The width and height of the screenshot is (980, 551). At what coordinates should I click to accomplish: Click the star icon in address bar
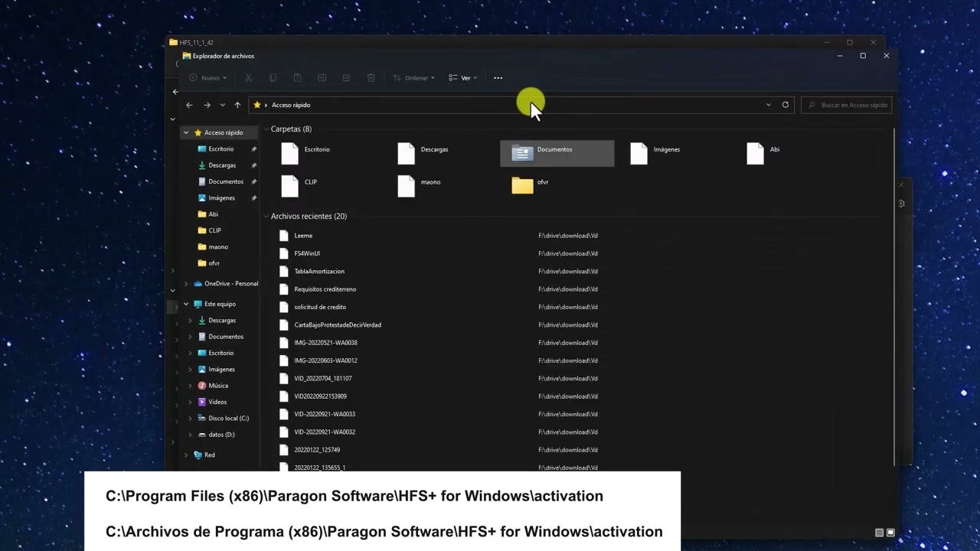(257, 105)
